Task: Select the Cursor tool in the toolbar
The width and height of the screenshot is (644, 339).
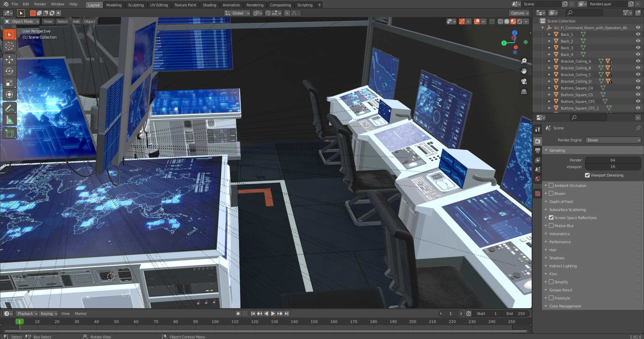Action: (x=9, y=46)
